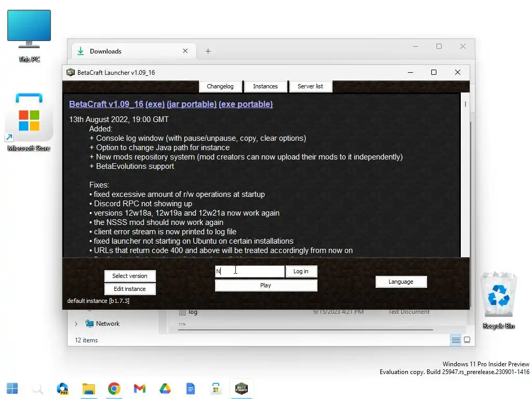Maximize the File Explorer window
Screen dimensions: 532x399
[x=438, y=46]
